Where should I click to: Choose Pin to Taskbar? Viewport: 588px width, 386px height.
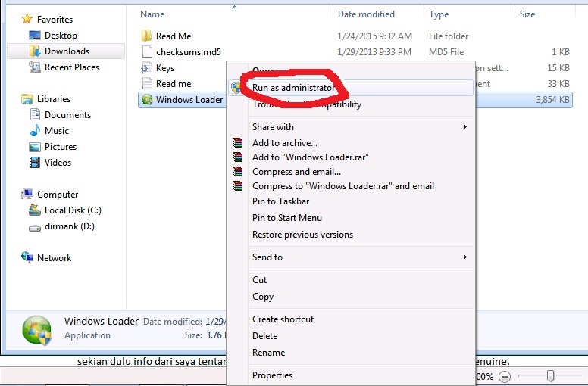click(x=350, y=201)
